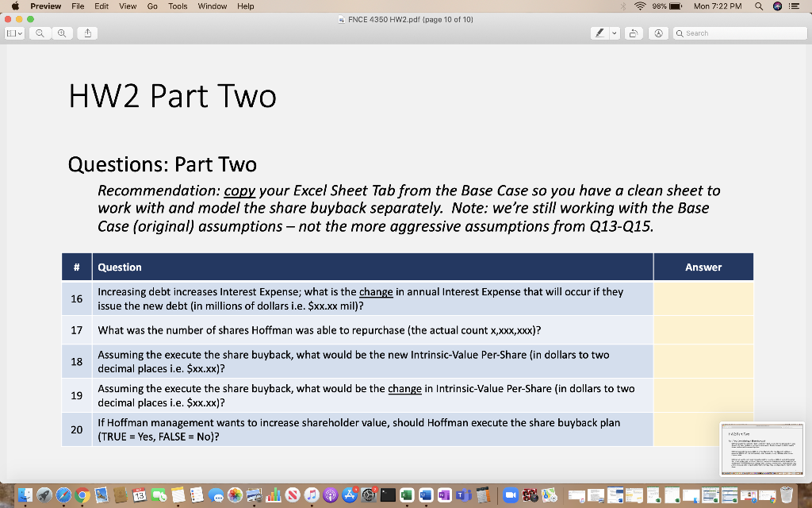
Task: Open Launchpad from the Dock
Action: (x=44, y=495)
